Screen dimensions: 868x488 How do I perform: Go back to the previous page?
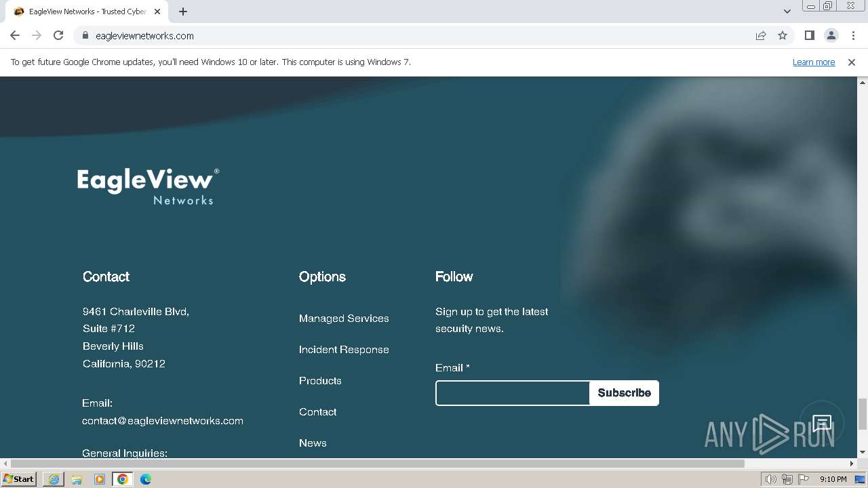click(15, 35)
